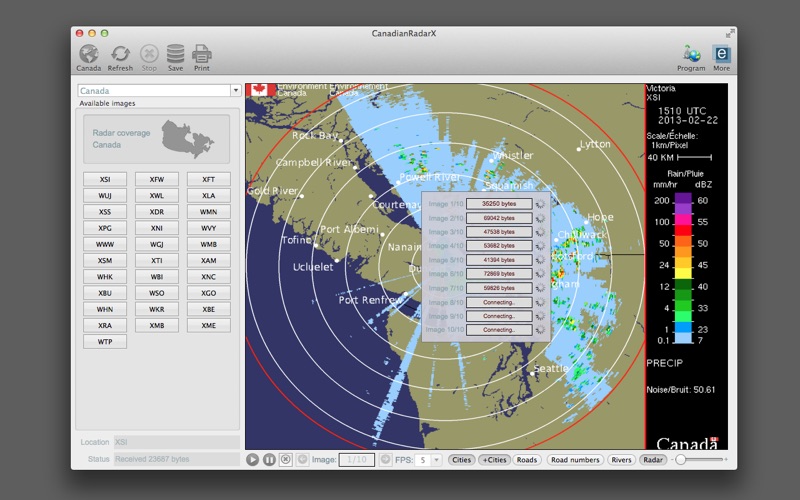Select the XSS radar station

[x=105, y=212]
